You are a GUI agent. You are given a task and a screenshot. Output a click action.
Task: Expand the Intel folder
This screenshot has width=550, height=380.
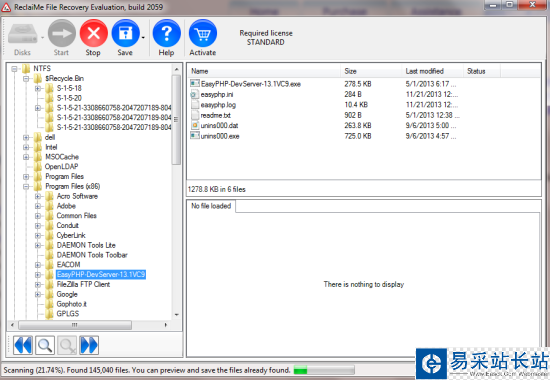pos(26,147)
